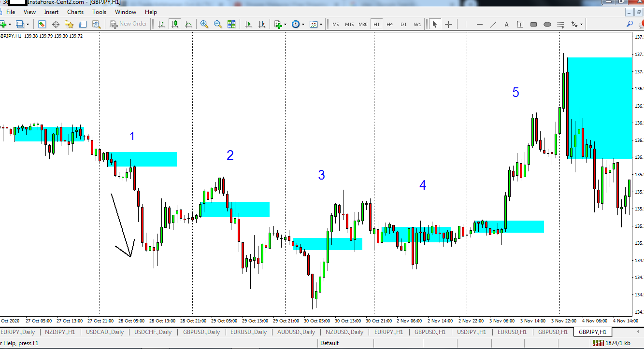Open the Profiles toolbar icon
This screenshot has height=349, width=644.
20,24
